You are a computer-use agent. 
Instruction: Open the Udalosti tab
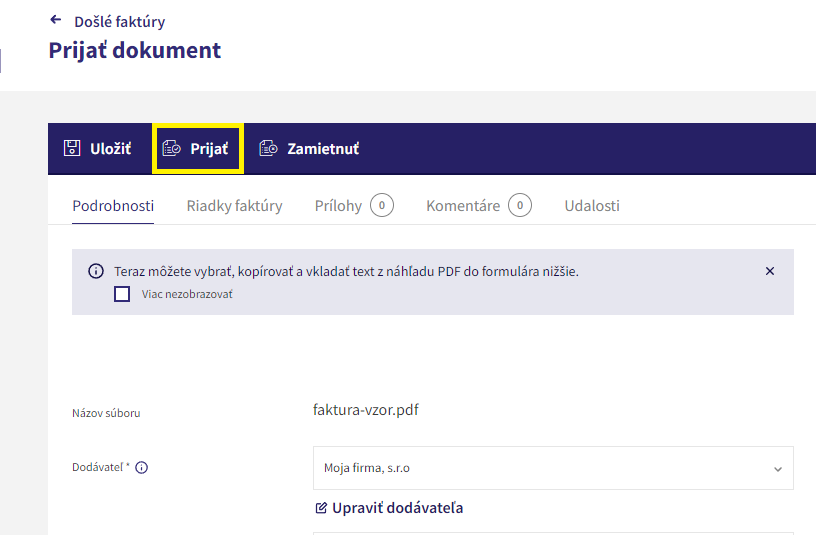coord(592,206)
